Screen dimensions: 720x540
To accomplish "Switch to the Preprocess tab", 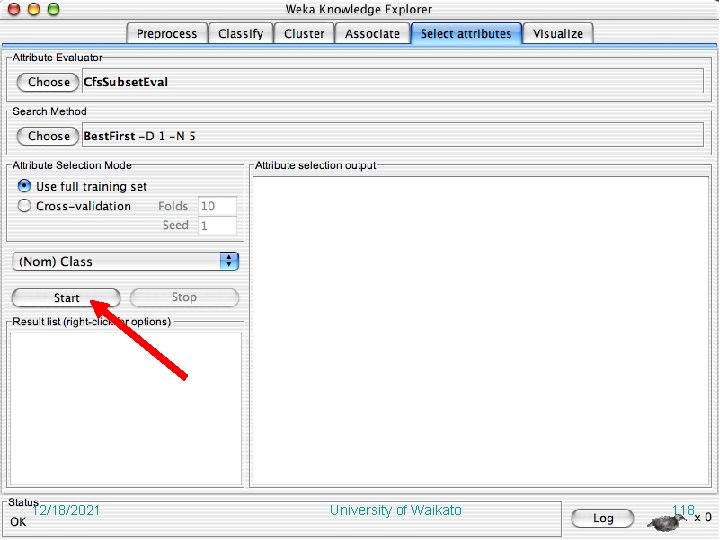I will 167,34.
